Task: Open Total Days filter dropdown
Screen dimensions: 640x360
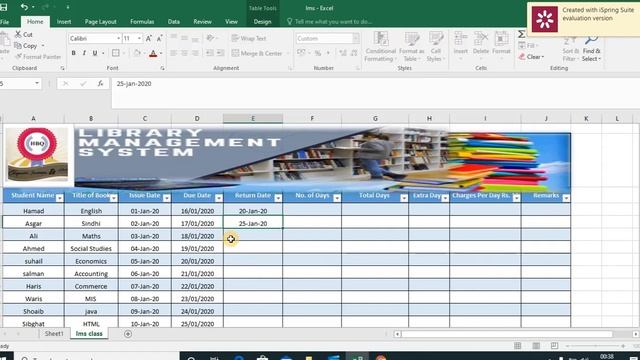Action: tap(404, 198)
